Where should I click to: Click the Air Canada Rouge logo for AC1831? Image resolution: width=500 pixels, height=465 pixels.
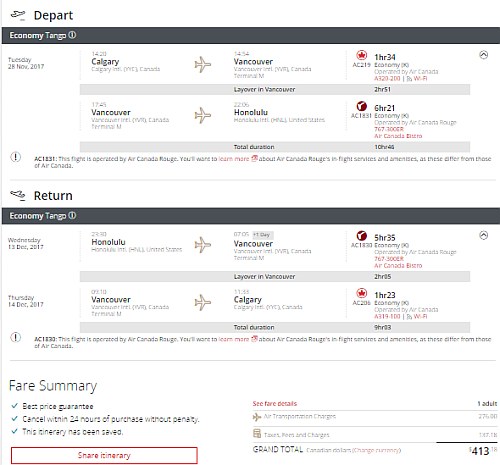[x=362, y=106]
